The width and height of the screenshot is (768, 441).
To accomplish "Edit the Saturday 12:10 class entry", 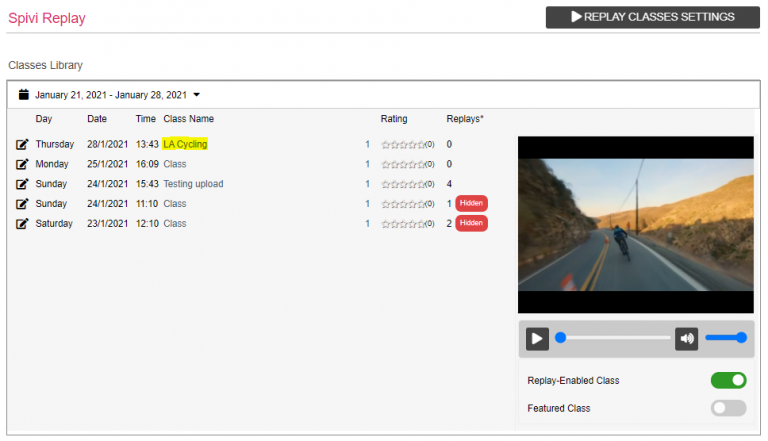I will 22,223.
